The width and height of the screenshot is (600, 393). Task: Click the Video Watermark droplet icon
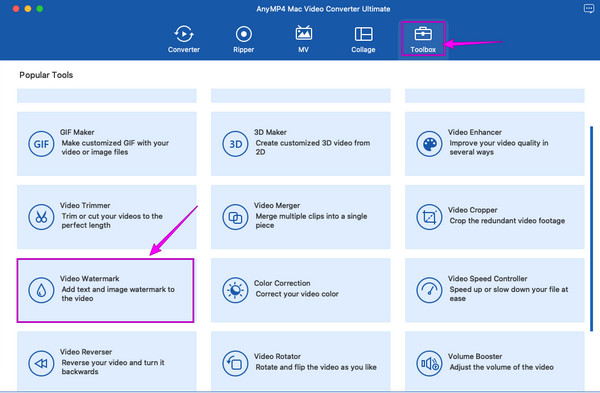pyautogui.click(x=41, y=290)
